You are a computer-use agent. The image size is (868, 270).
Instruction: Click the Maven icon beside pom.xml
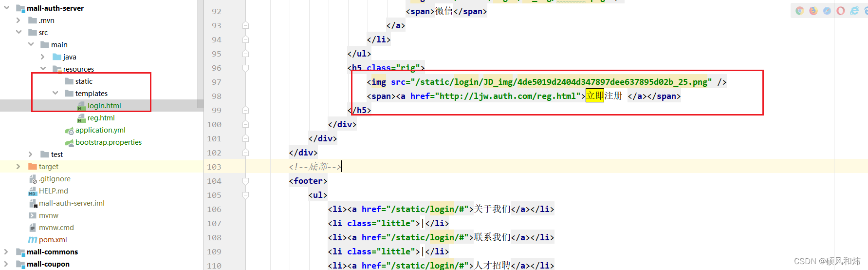tap(33, 240)
